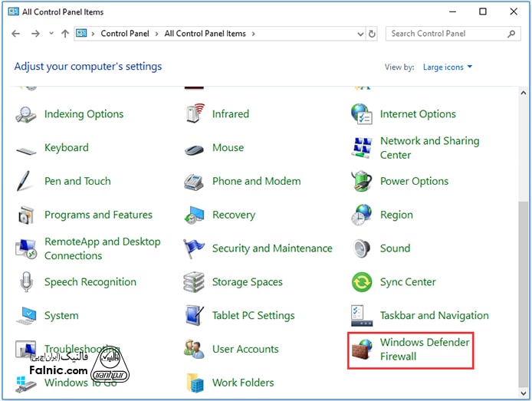Click the Power Options battery icon

(x=362, y=182)
